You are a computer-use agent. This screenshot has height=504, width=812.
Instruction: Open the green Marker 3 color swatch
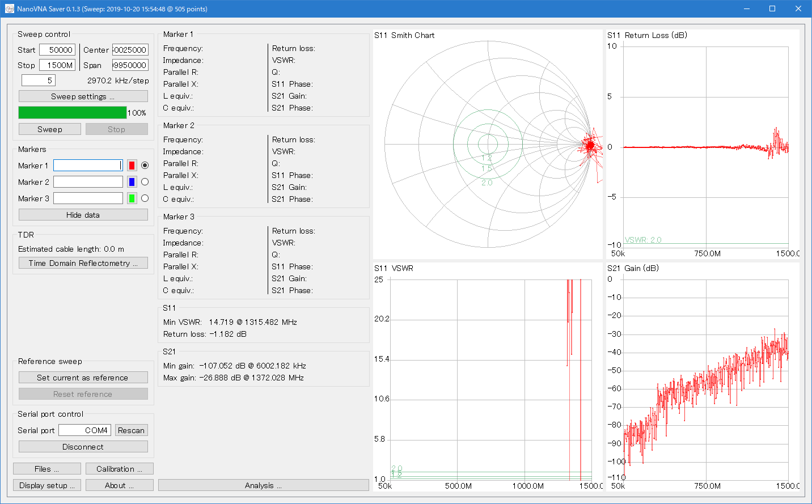pos(132,198)
